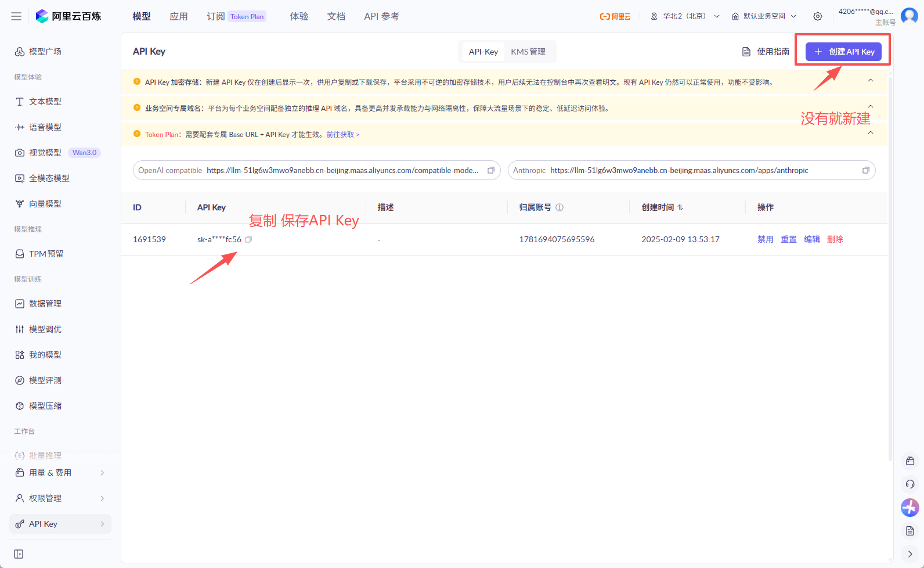
Task: Click 禁用 for key 1691539
Action: (x=766, y=239)
